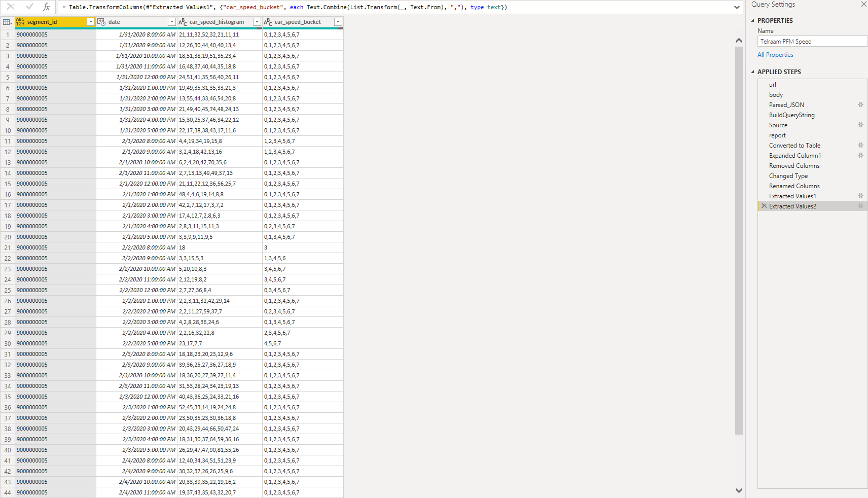Click the row 1 date cell 1/31/2020 8:00:00 AM
The height and width of the screenshot is (498, 868).
tap(137, 34)
